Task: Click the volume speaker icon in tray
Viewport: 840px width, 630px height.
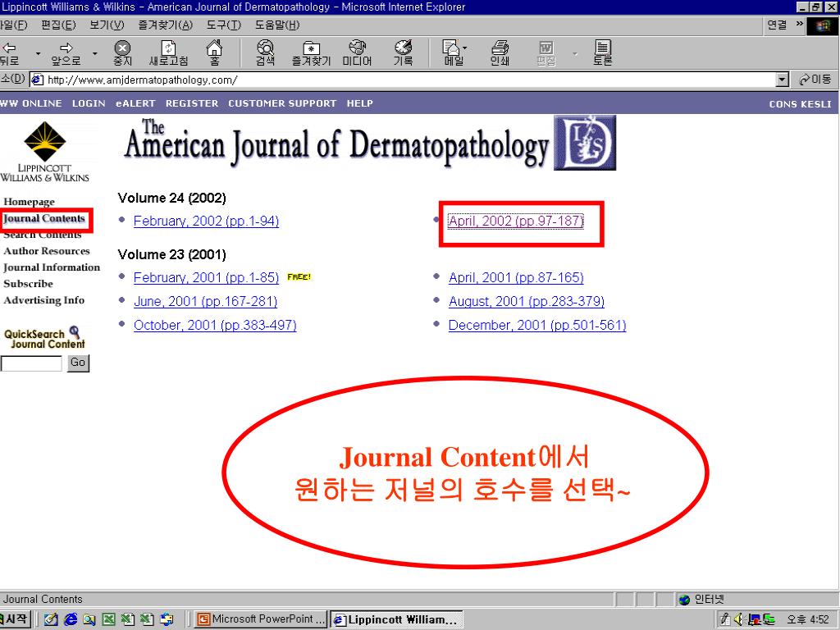Action: click(x=739, y=619)
